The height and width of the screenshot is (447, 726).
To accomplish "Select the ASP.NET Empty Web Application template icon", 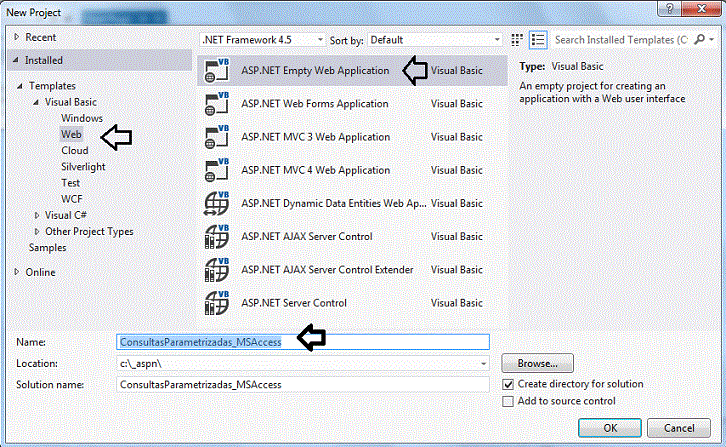I will click(x=217, y=70).
